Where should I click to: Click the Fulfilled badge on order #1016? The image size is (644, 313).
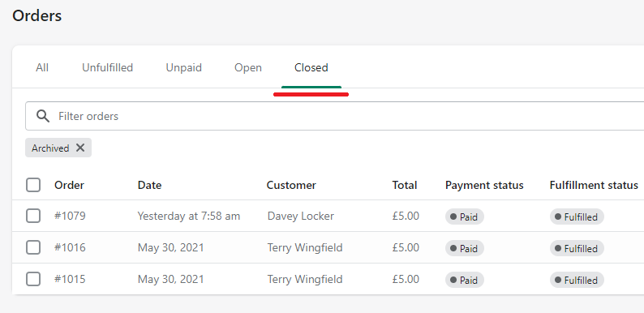tap(577, 248)
